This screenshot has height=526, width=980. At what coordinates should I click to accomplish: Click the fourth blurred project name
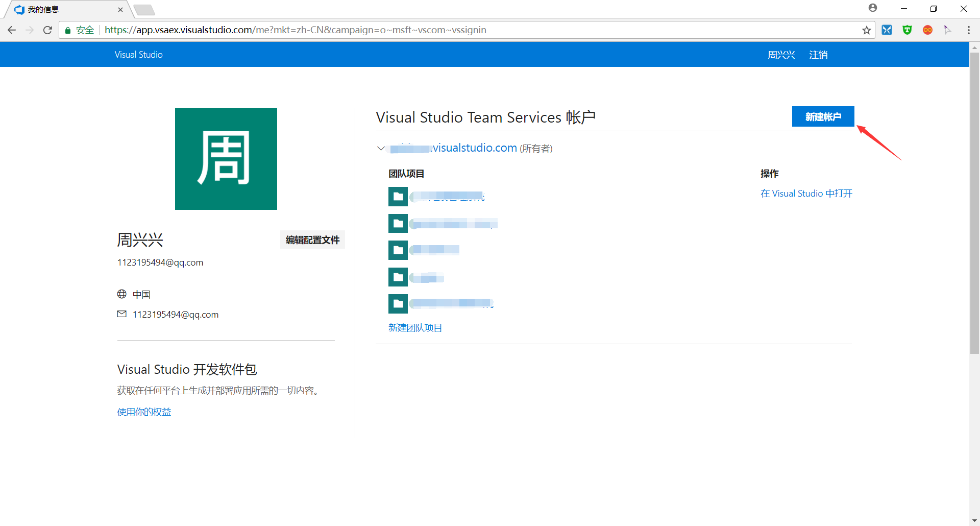tap(427, 277)
